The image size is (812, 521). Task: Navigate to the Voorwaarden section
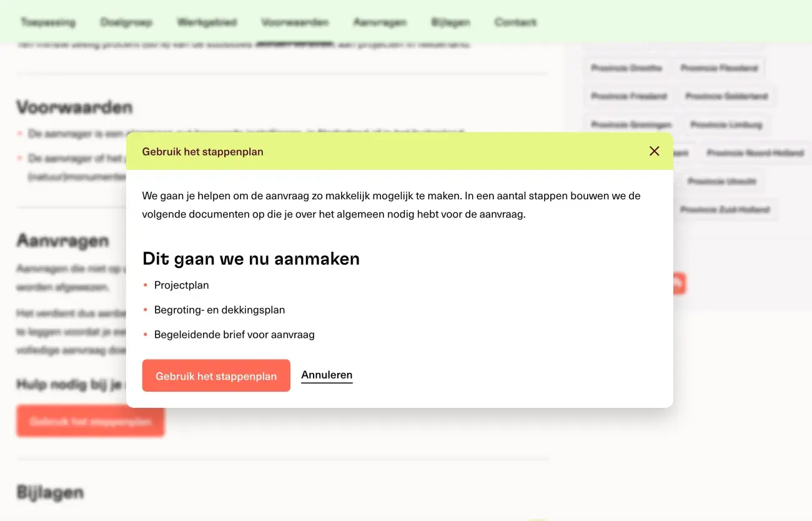pyautogui.click(x=295, y=22)
